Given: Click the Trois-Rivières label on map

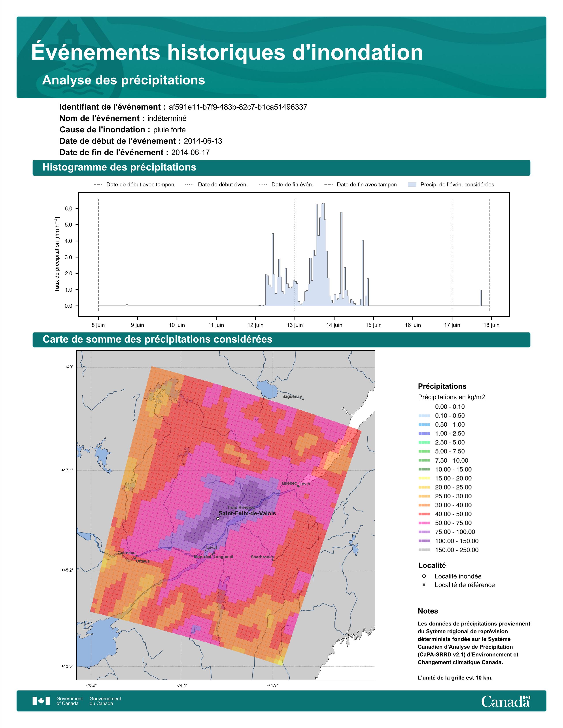Looking at the screenshot, I should point(241,507).
